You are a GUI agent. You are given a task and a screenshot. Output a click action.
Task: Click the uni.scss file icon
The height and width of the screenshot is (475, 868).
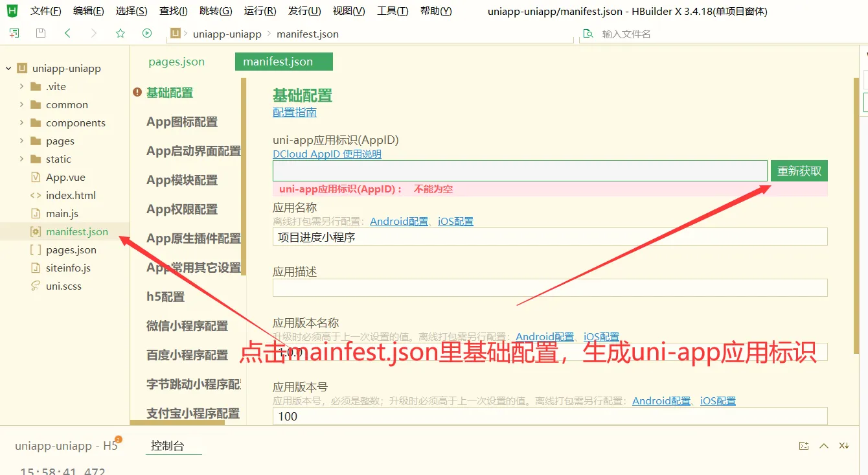tap(36, 286)
